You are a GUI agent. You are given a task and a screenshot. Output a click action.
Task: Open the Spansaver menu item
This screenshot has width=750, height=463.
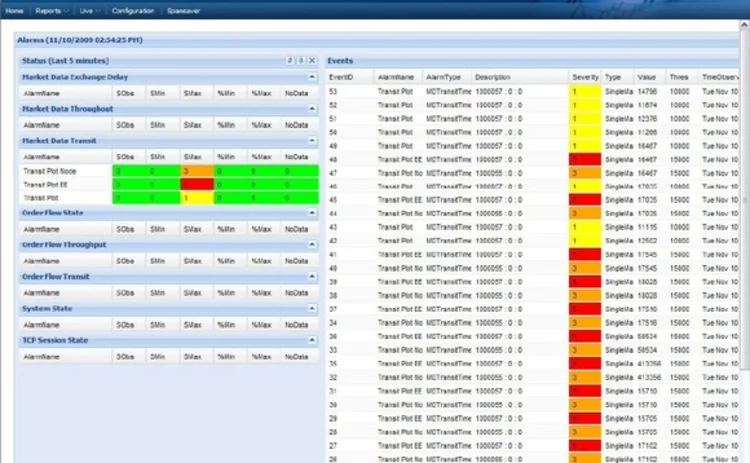pyautogui.click(x=183, y=11)
